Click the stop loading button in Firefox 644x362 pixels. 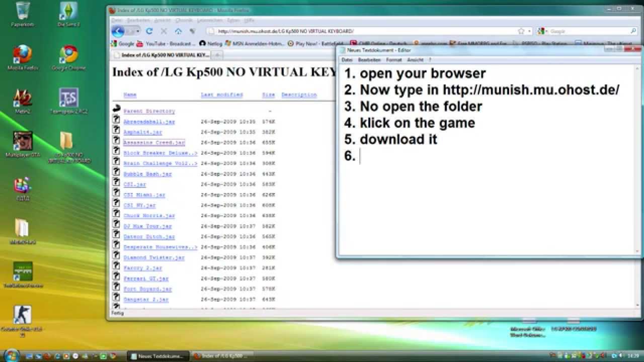(164, 31)
